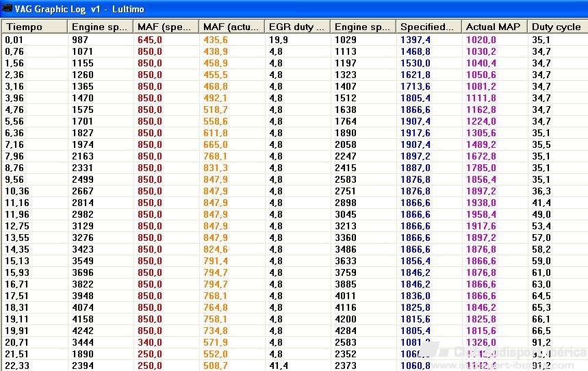Select Tiempo cell 3,16
The height and width of the screenshot is (371, 588).
point(14,86)
